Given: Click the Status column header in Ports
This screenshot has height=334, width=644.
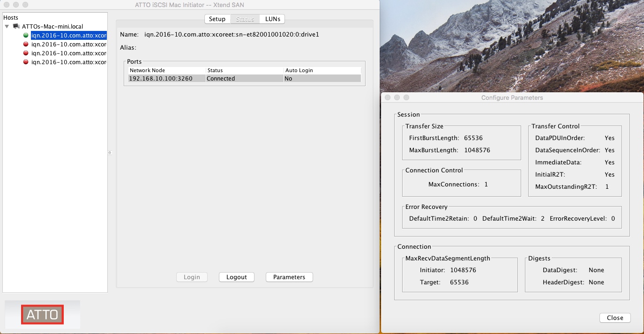Looking at the screenshot, I should click(244, 70).
